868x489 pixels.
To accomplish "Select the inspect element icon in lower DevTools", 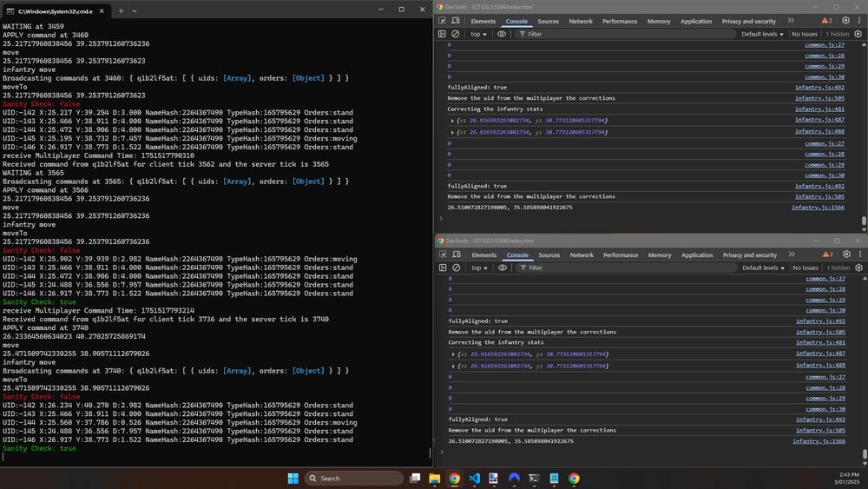I will [443, 254].
